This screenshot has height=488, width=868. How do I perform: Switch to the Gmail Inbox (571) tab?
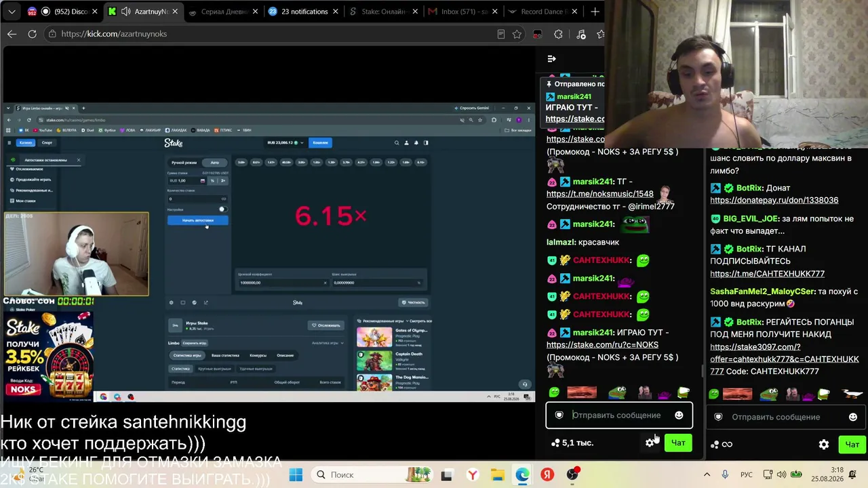coord(462,12)
